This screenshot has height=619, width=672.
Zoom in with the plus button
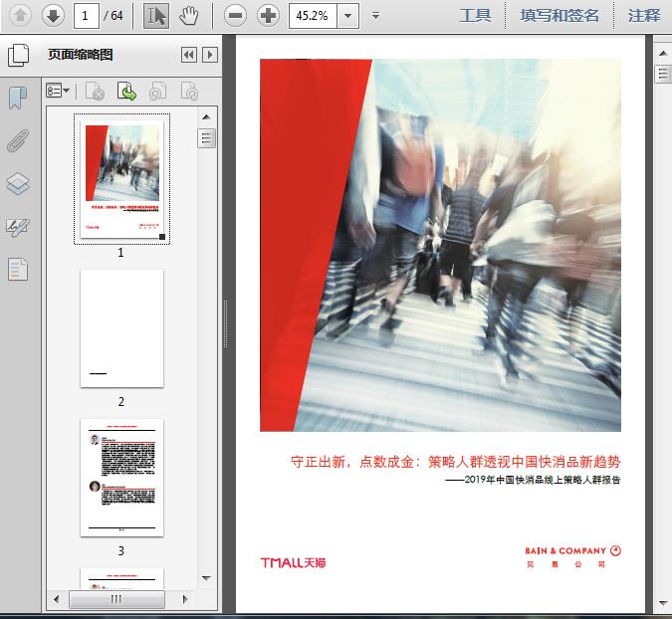pyautogui.click(x=268, y=16)
